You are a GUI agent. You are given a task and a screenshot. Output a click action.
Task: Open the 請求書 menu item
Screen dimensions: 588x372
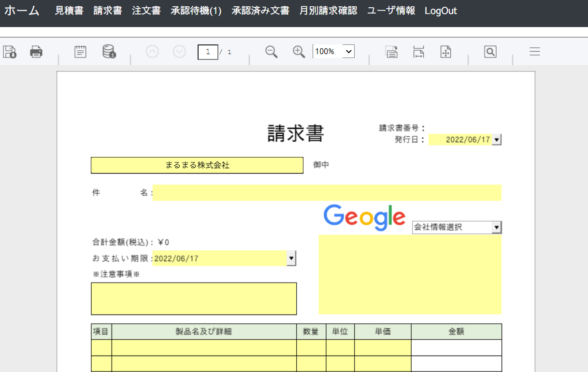108,11
